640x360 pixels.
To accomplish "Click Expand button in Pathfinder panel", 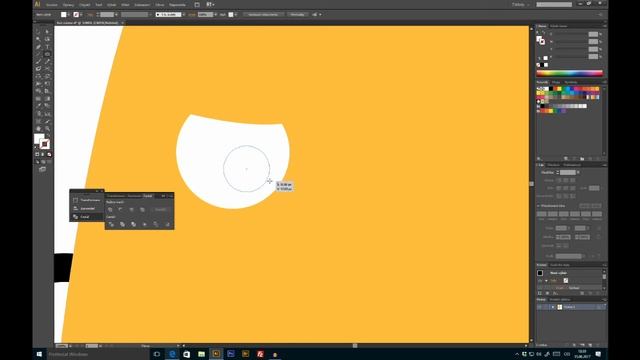I will tap(160, 209).
